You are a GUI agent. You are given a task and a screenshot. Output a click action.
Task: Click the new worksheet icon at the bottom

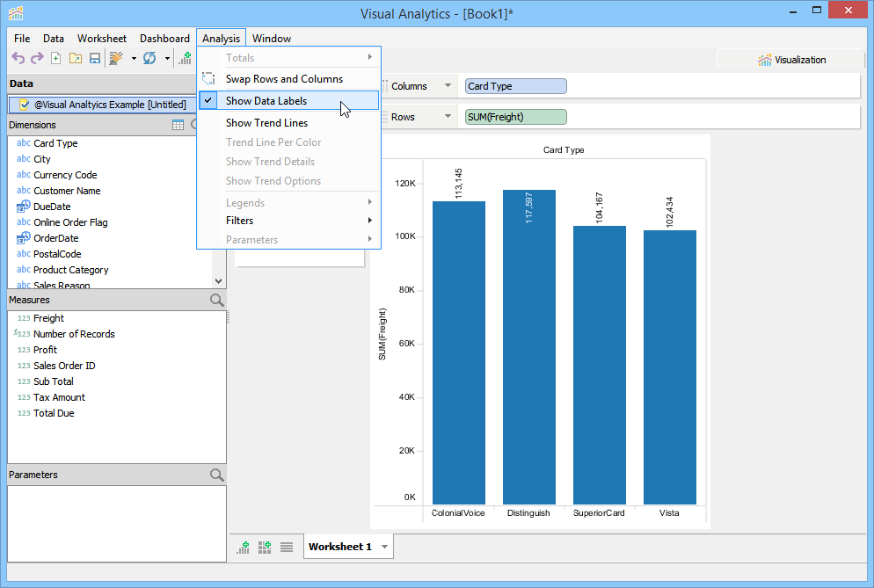tap(243, 548)
